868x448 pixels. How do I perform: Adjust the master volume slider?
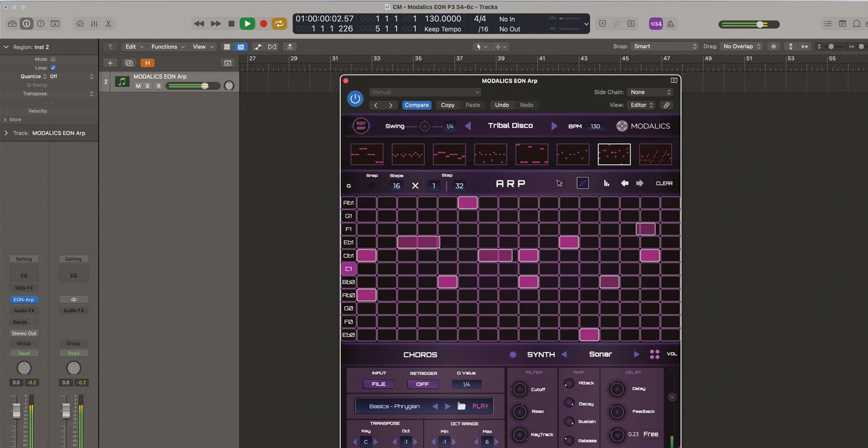pyautogui.click(x=749, y=24)
